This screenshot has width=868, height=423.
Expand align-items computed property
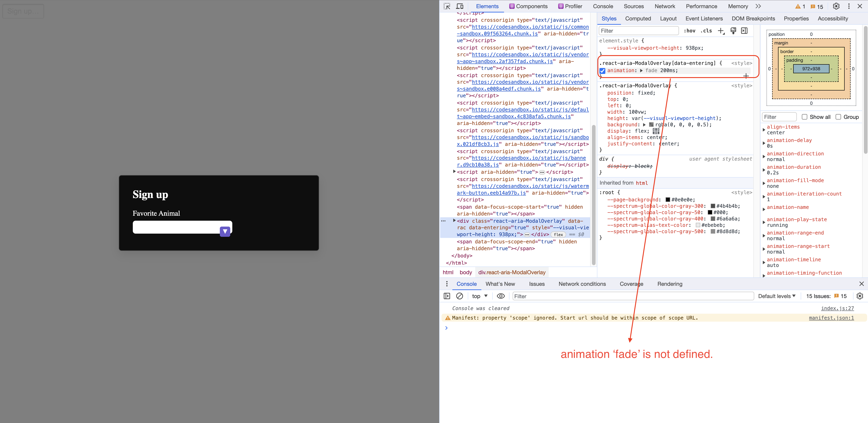[x=764, y=130]
